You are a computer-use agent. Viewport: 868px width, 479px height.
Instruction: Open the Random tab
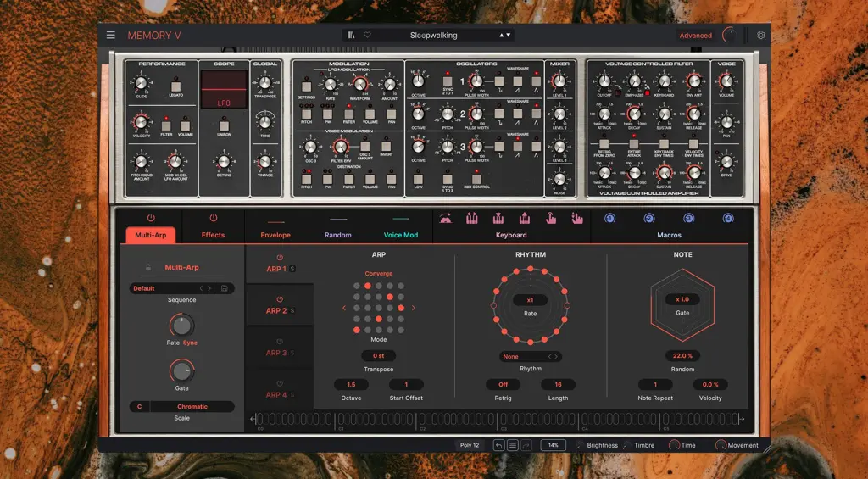pyautogui.click(x=337, y=235)
